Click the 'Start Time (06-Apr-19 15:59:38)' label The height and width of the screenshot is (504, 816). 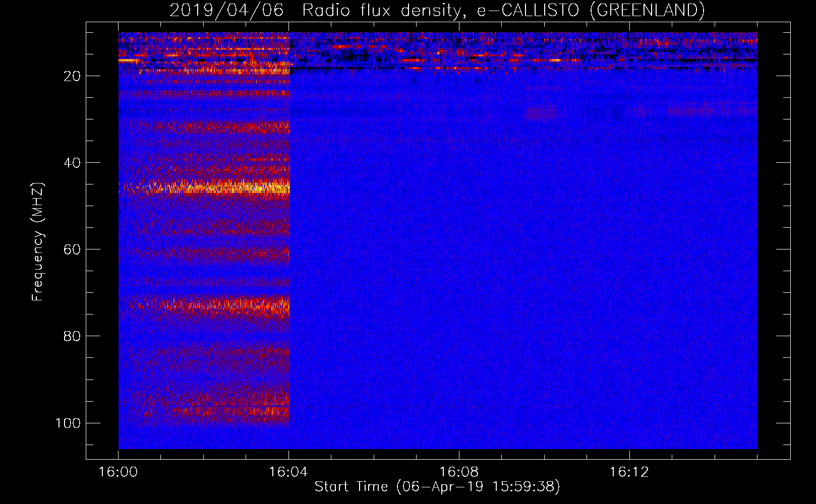coord(437,487)
